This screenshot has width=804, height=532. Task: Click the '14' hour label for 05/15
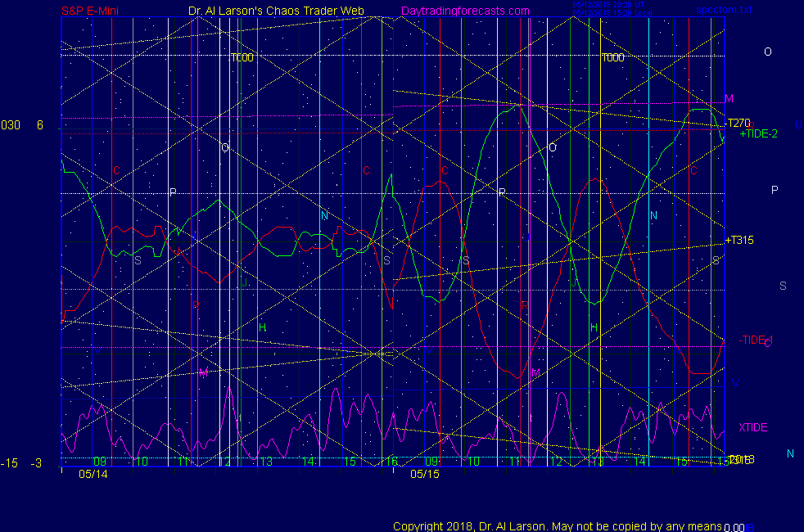coord(639,462)
